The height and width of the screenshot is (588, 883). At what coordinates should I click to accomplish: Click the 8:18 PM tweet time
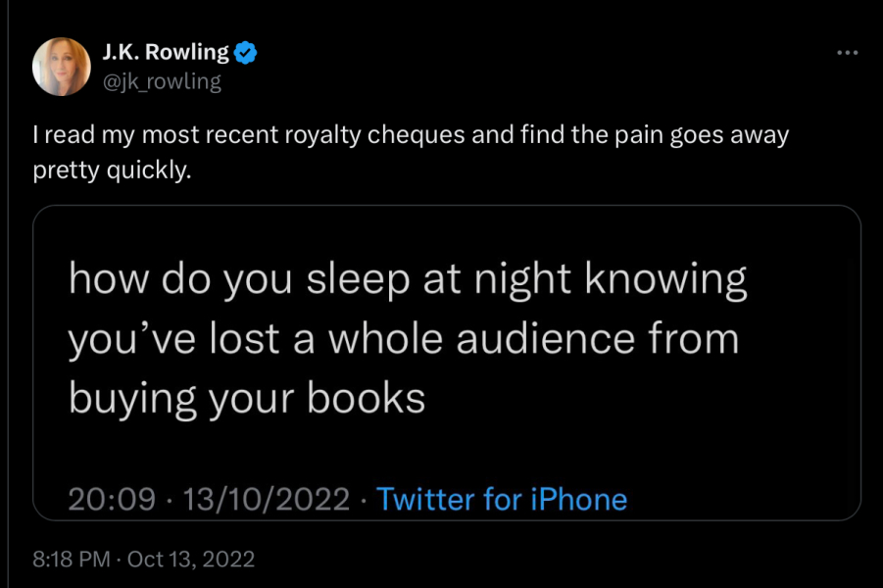[x=73, y=560]
